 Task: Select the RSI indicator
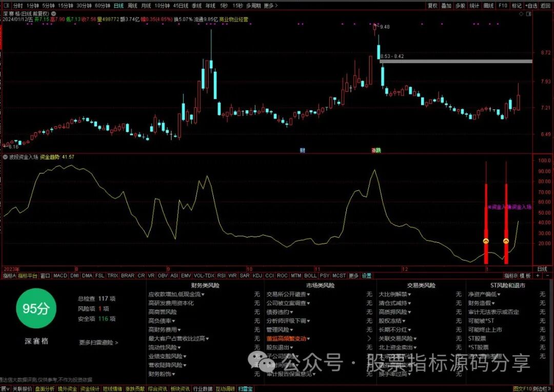pos(222,276)
